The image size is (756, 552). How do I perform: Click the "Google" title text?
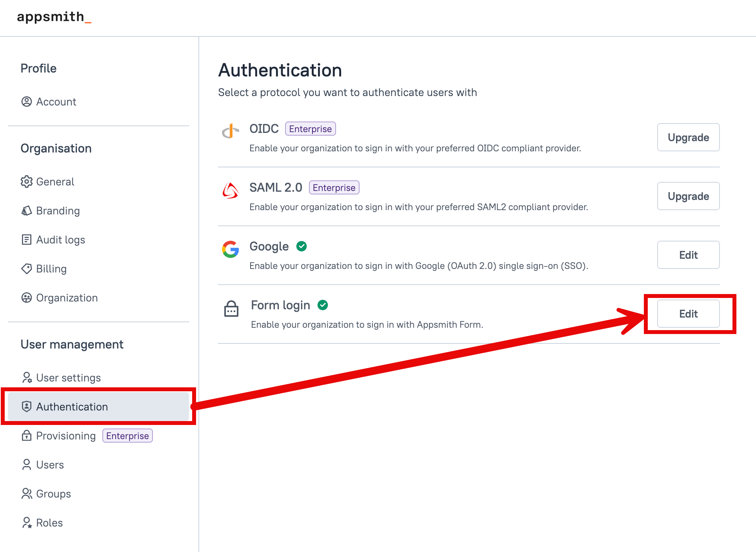269,246
